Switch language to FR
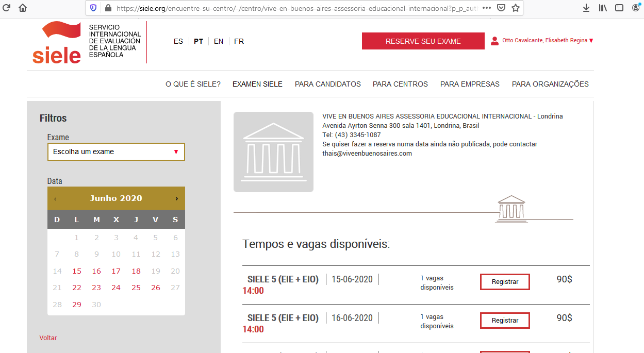644x353 pixels. pos(239,41)
